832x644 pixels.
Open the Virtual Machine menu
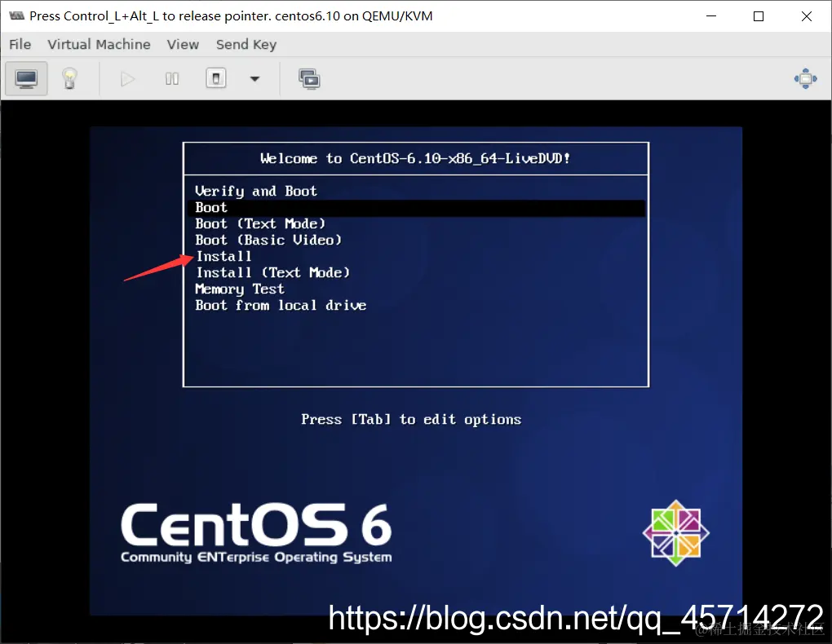point(99,45)
